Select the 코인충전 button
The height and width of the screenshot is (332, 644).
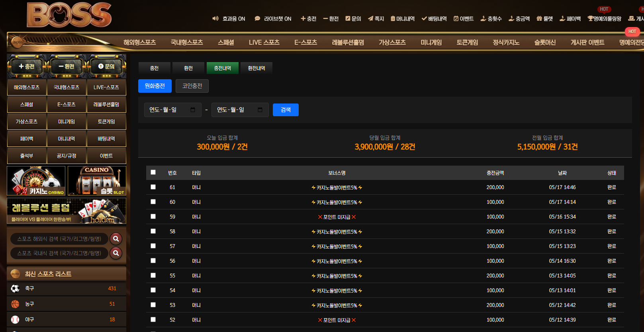192,86
